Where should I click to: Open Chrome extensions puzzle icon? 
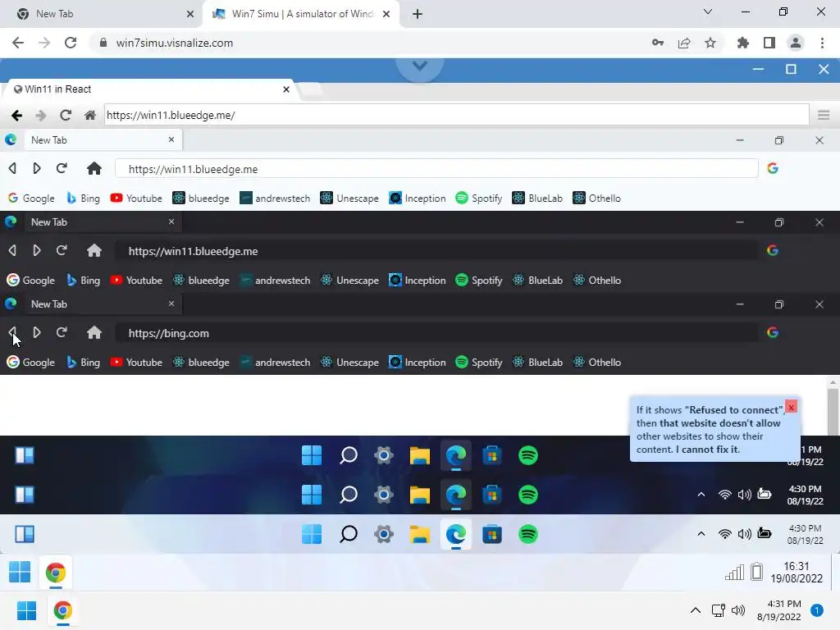tap(742, 43)
